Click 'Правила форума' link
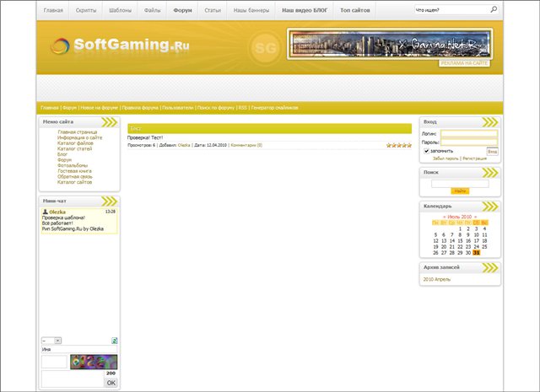The height and width of the screenshot is (392, 540). (140, 108)
